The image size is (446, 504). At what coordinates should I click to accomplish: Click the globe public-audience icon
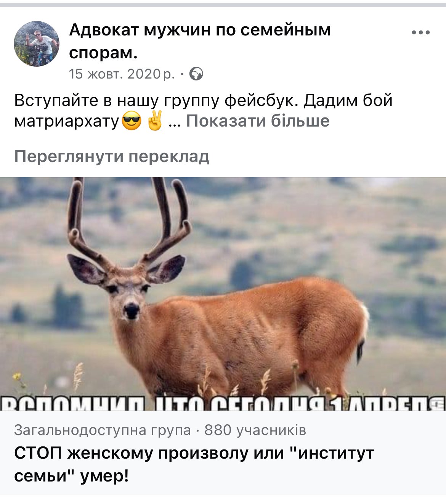(196, 74)
